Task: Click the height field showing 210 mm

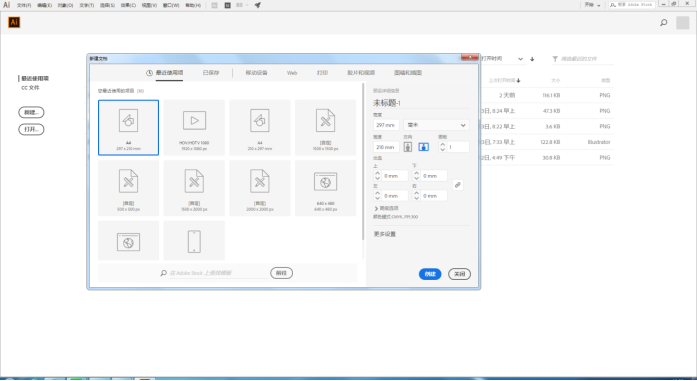Action: 386,147
